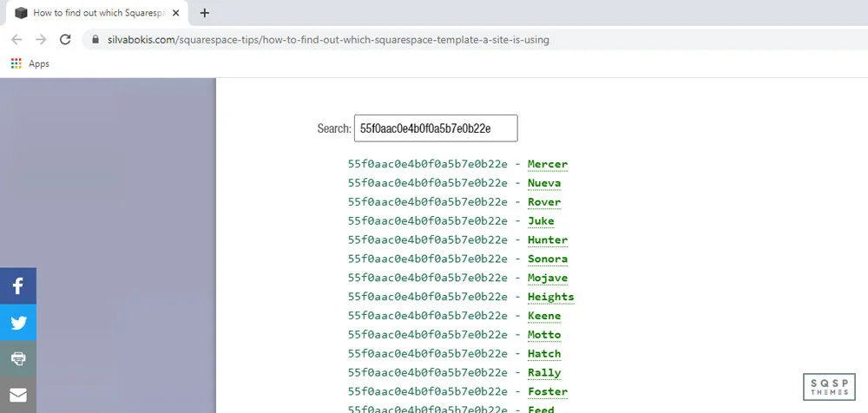Screen dimensions: 868x413
Task: Reload the page with the refresh icon
Action: pos(65,39)
